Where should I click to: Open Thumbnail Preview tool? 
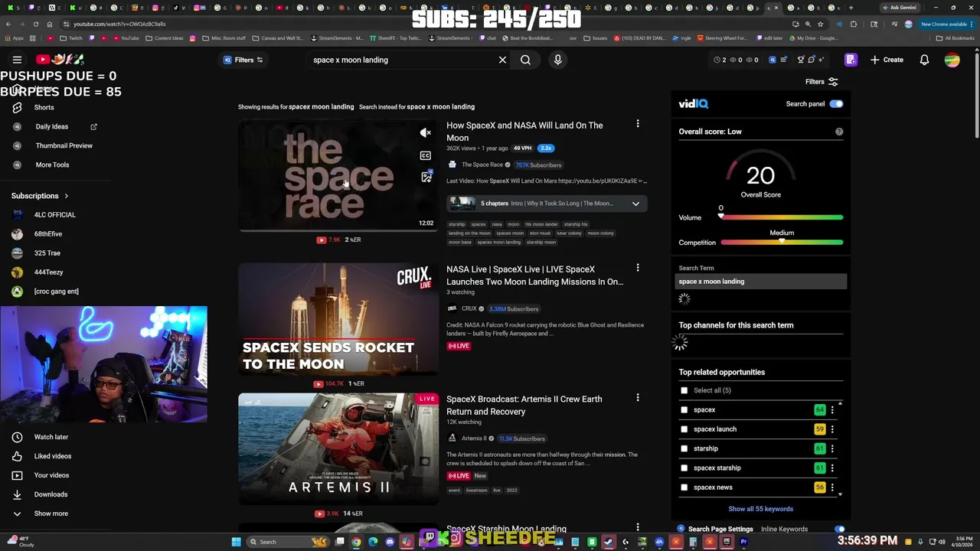tap(64, 145)
